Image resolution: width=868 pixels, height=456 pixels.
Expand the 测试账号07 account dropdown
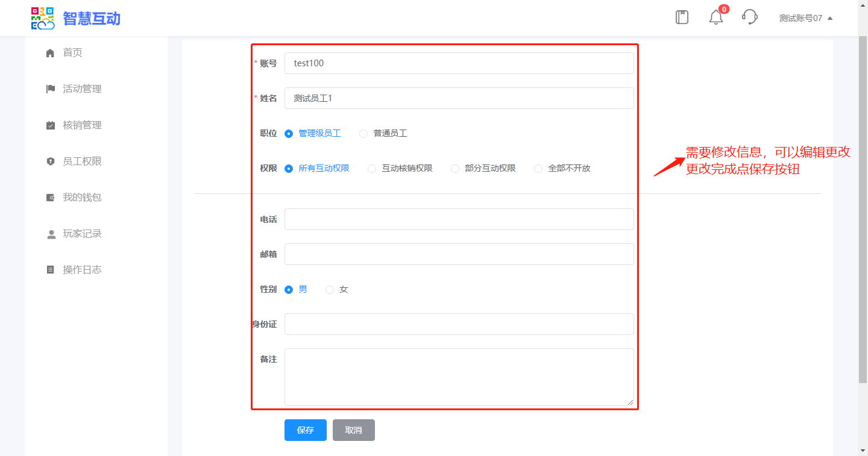tap(805, 18)
